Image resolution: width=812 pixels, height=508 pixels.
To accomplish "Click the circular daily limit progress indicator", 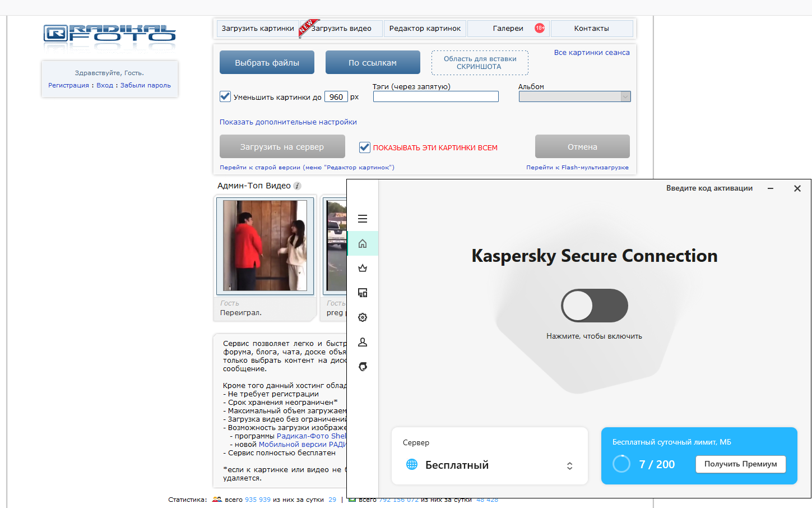I will coord(621,464).
